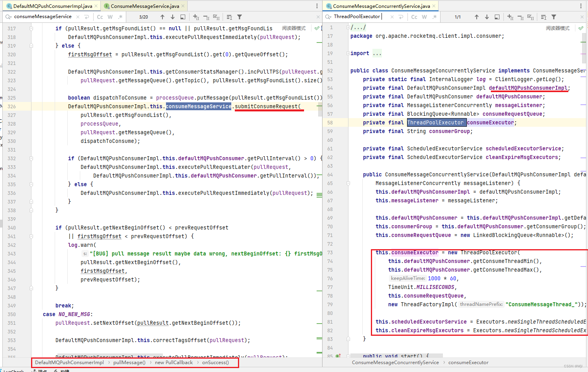The height and width of the screenshot is (372, 588).
Task: Go to previous occurrence in left search bar
Action: (162, 17)
